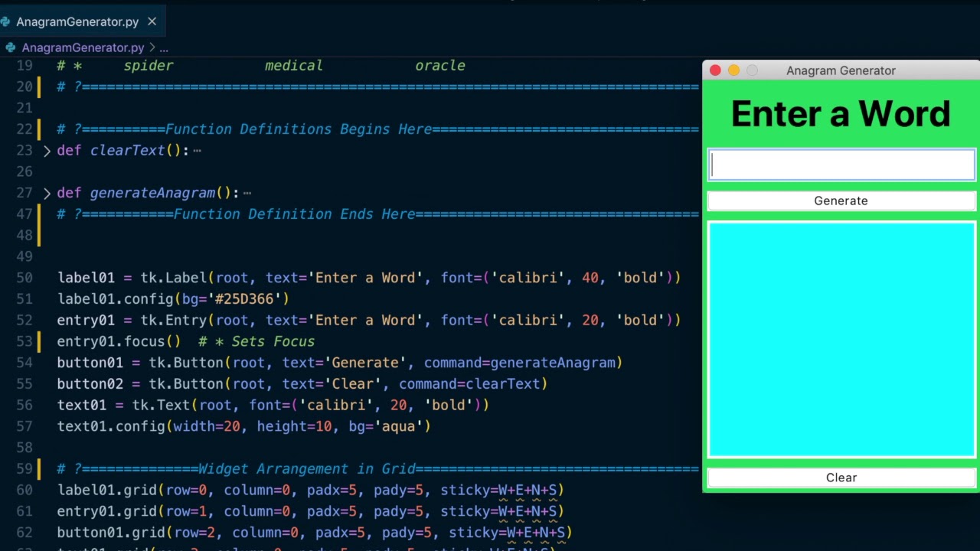Click inside the aqua output text area
The height and width of the screenshot is (551, 980).
point(841,340)
